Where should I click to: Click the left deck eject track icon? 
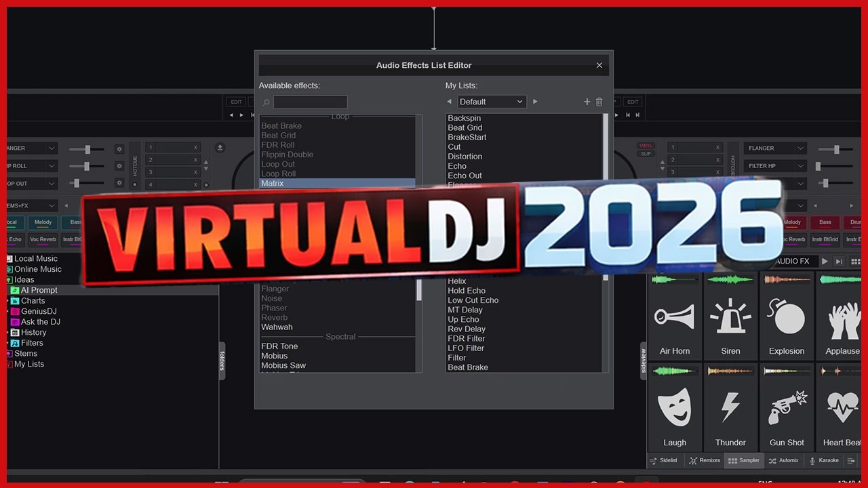click(x=220, y=148)
